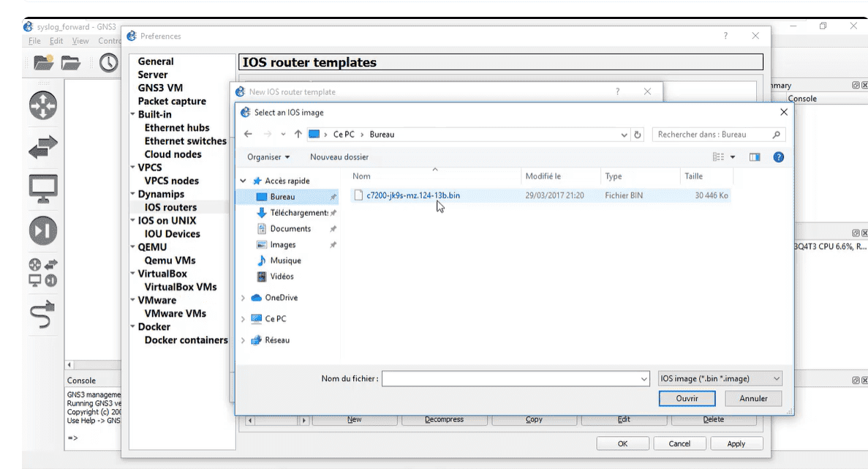Select Server in Preferences list
Viewport: 868px width, 469px height.
[x=153, y=75]
